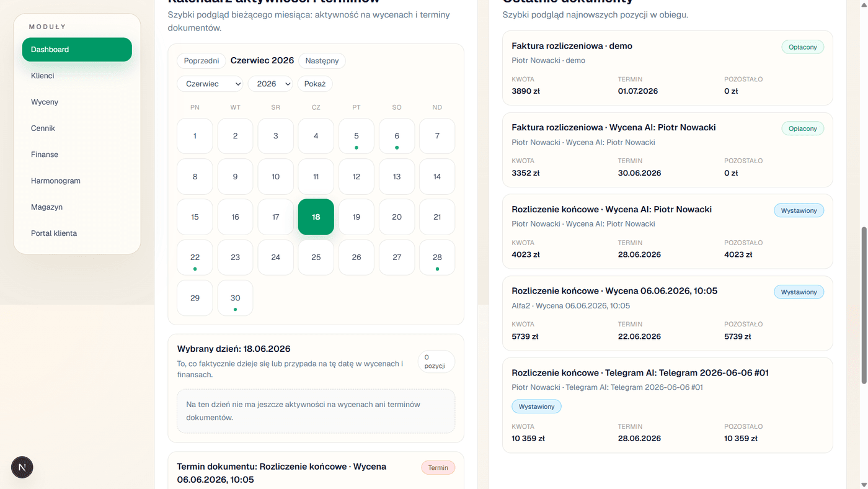The height and width of the screenshot is (489, 868).
Task: Click the Pokaż button
Action: 315,84
